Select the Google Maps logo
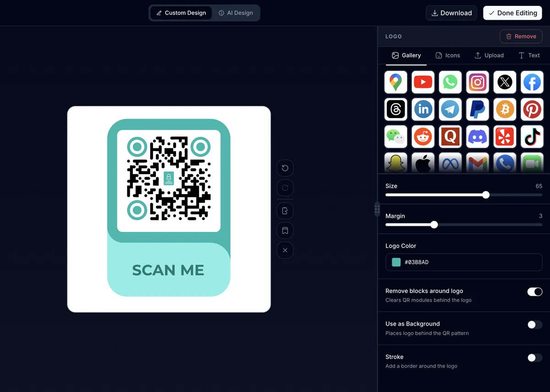Viewport: 550px width, 392px height. click(396, 82)
